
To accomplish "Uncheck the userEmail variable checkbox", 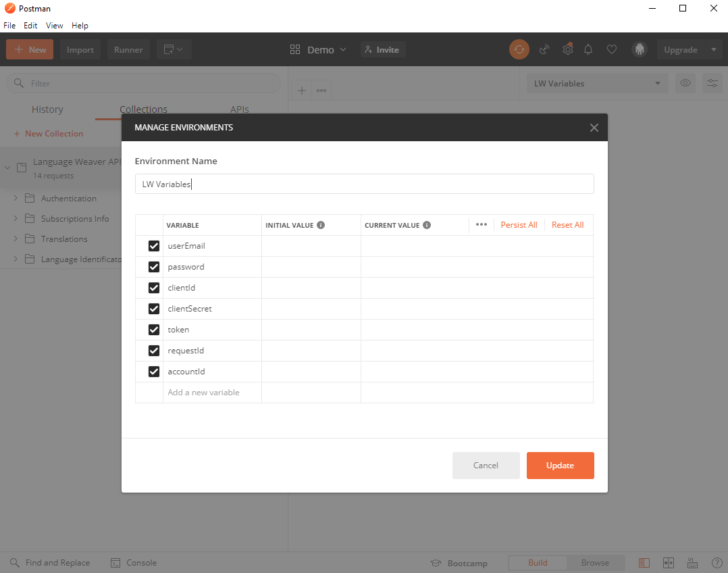I will click(x=154, y=246).
